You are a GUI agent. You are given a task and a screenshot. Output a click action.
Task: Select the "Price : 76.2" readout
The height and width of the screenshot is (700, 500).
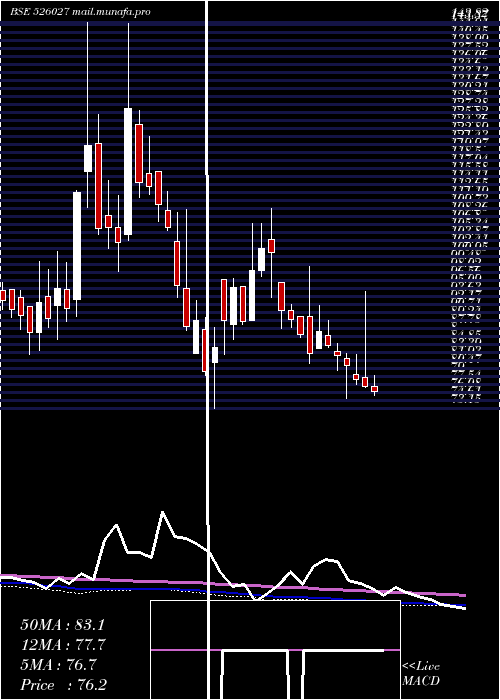click(63, 685)
